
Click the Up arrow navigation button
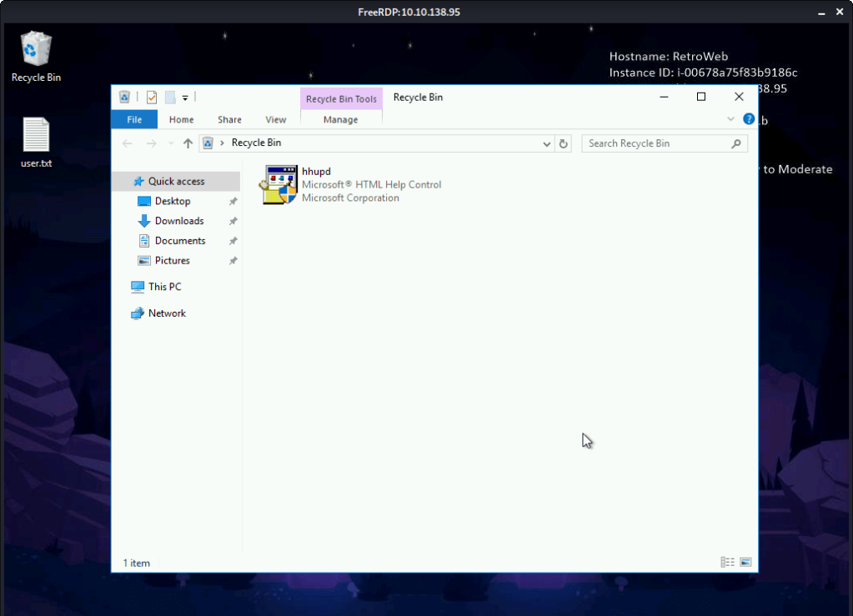(x=188, y=143)
